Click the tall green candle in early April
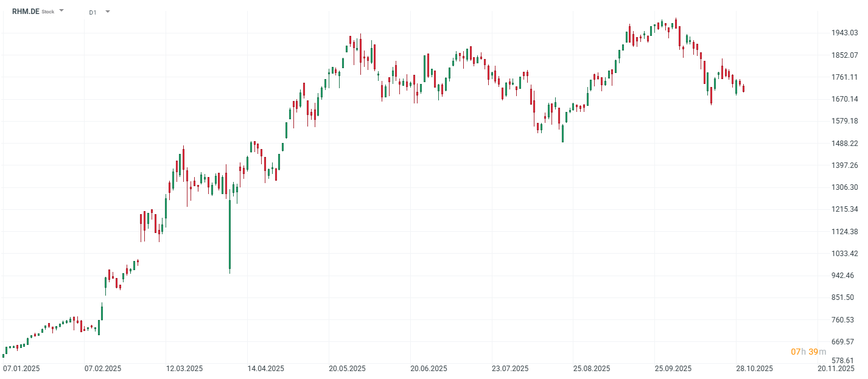 click(x=230, y=234)
